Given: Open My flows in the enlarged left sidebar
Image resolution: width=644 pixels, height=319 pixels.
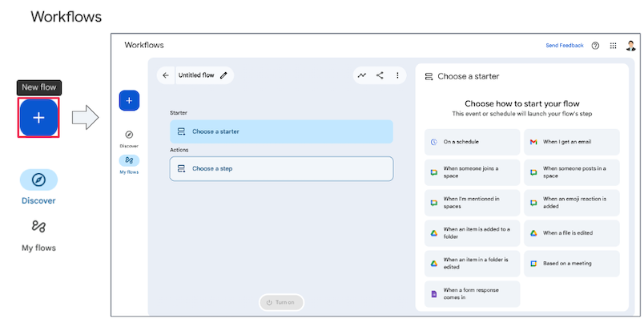Looking at the screenshot, I should tap(38, 236).
